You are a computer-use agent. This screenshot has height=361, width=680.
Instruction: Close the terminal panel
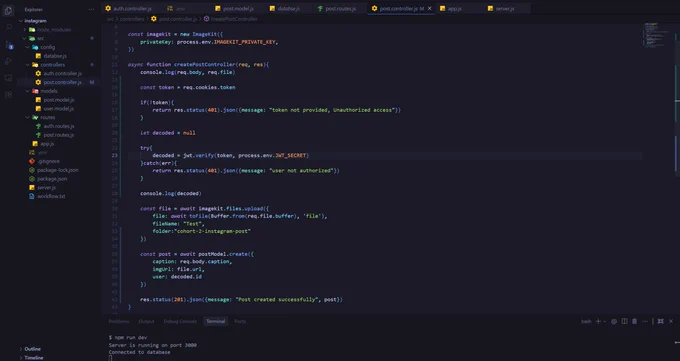(x=671, y=321)
